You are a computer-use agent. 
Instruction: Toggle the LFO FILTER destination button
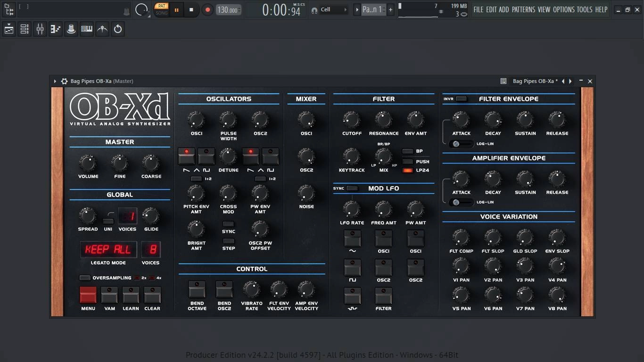(383, 296)
